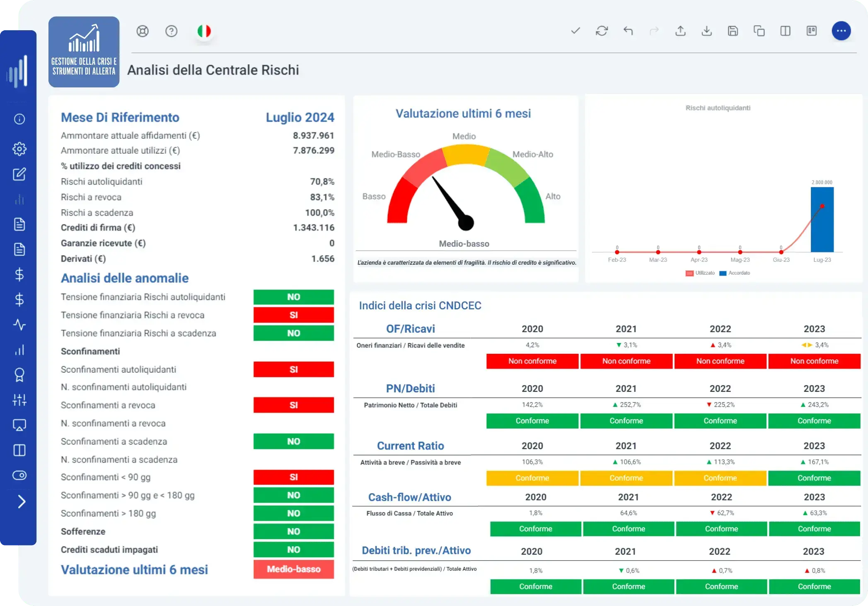Click NO badge for Sofferenze

point(294,531)
